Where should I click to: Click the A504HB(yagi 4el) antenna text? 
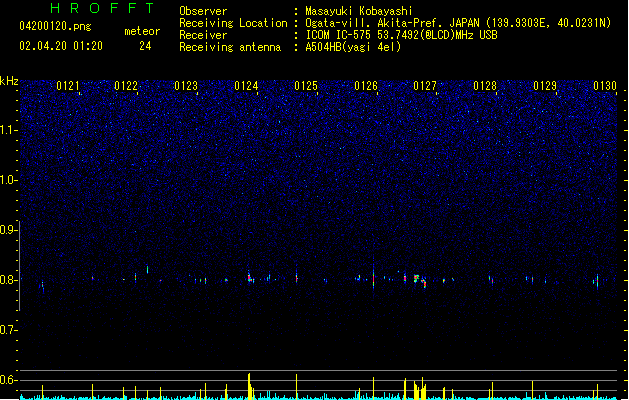click(x=353, y=47)
